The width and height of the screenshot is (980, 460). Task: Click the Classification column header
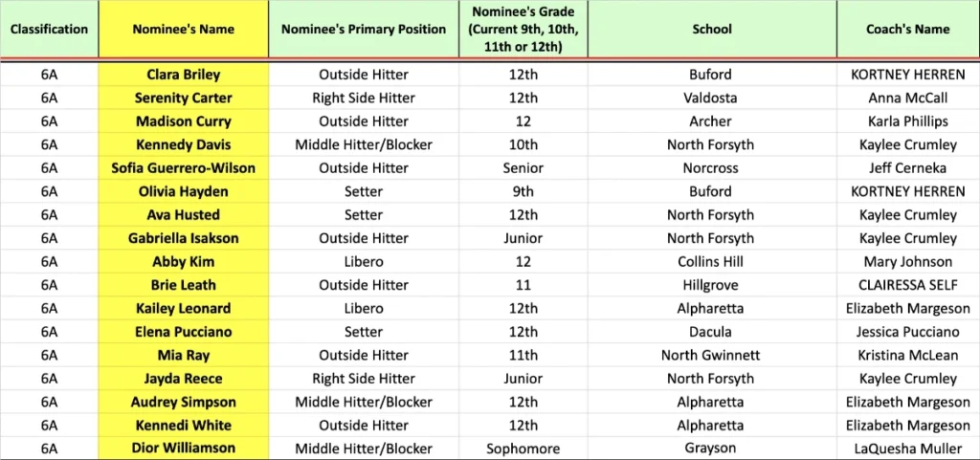(x=49, y=30)
